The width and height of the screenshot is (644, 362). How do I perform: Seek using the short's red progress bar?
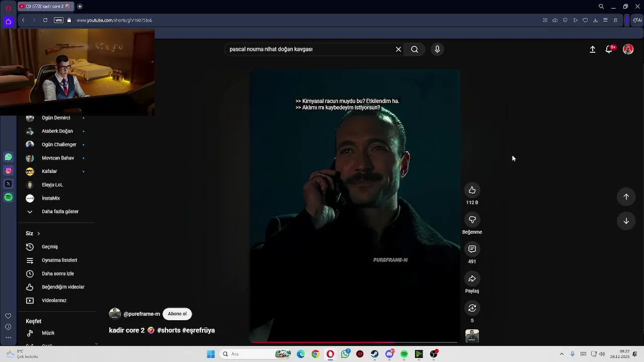click(x=355, y=342)
